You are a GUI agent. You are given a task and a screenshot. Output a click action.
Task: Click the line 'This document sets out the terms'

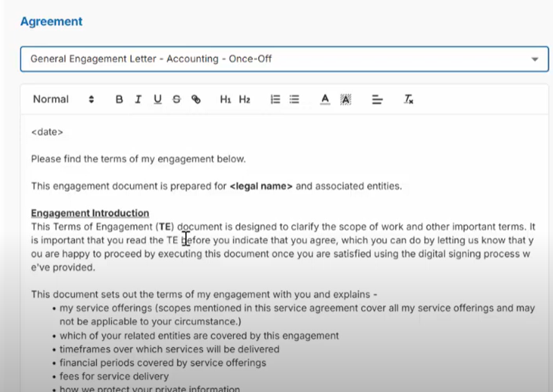click(204, 294)
